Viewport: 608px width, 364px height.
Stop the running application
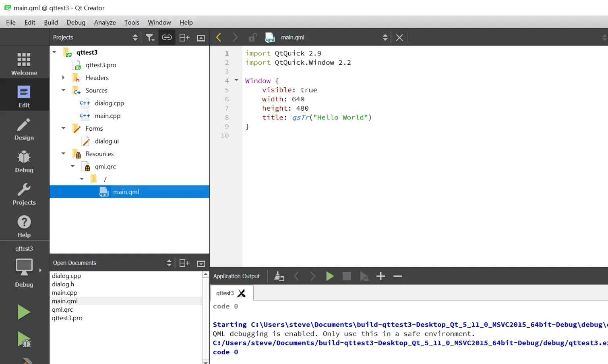click(346, 276)
